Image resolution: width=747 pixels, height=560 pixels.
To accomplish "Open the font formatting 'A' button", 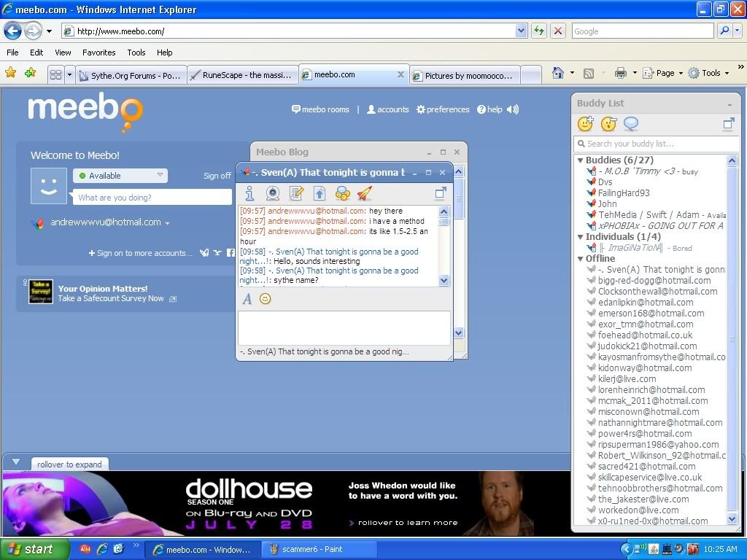I will point(247,299).
